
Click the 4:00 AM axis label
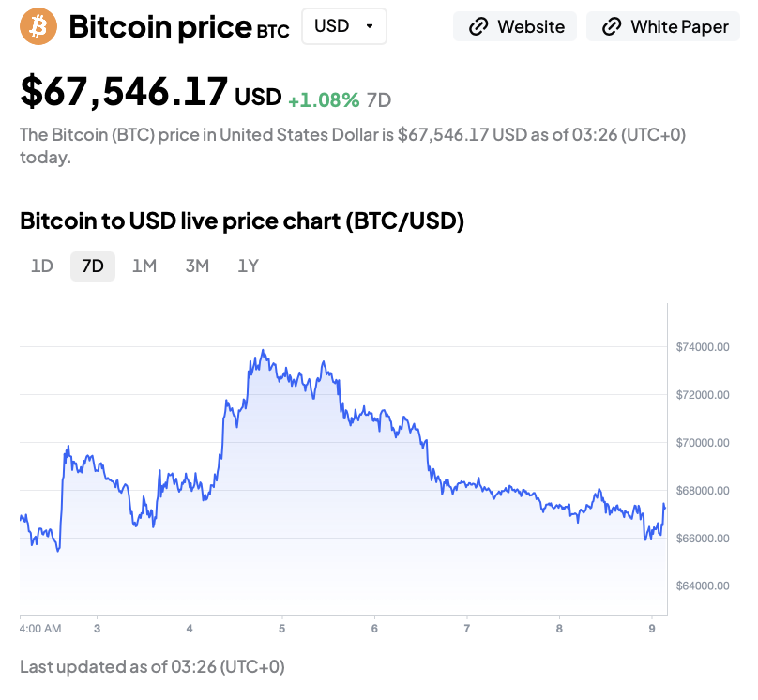pyautogui.click(x=40, y=629)
